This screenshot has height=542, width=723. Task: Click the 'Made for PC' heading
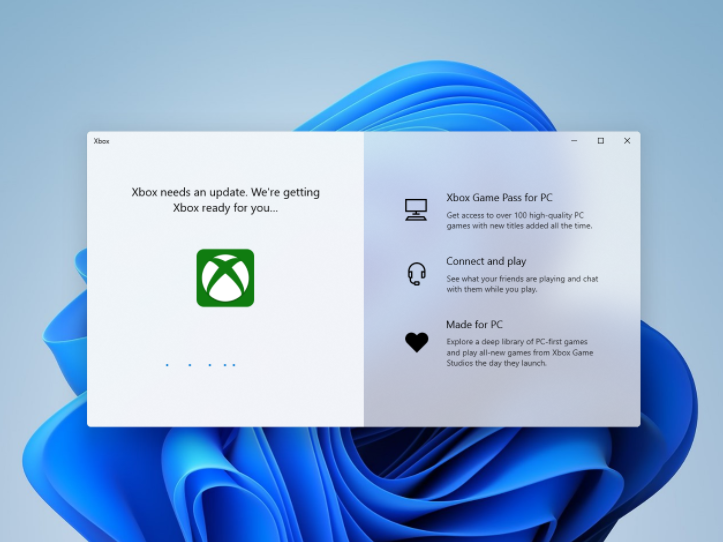point(474,324)
